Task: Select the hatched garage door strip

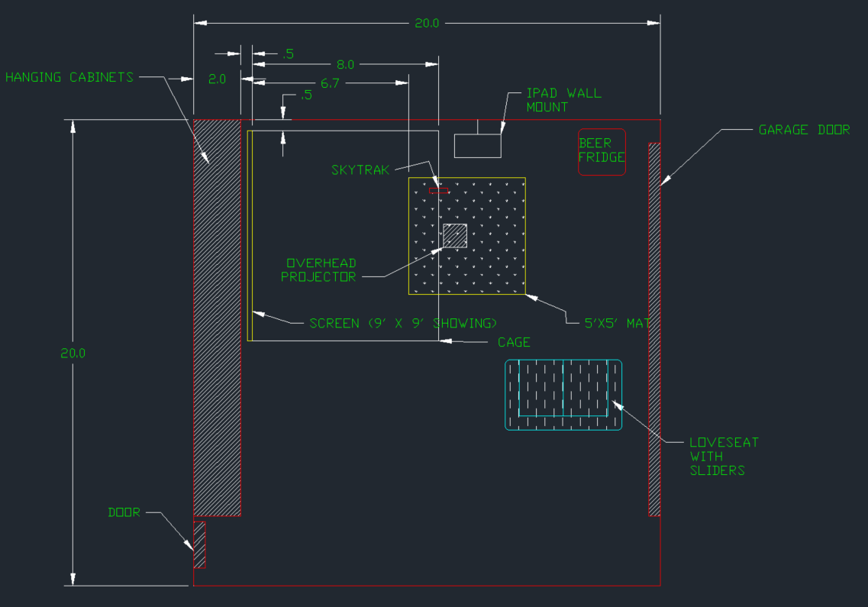Action: point(654,330)
